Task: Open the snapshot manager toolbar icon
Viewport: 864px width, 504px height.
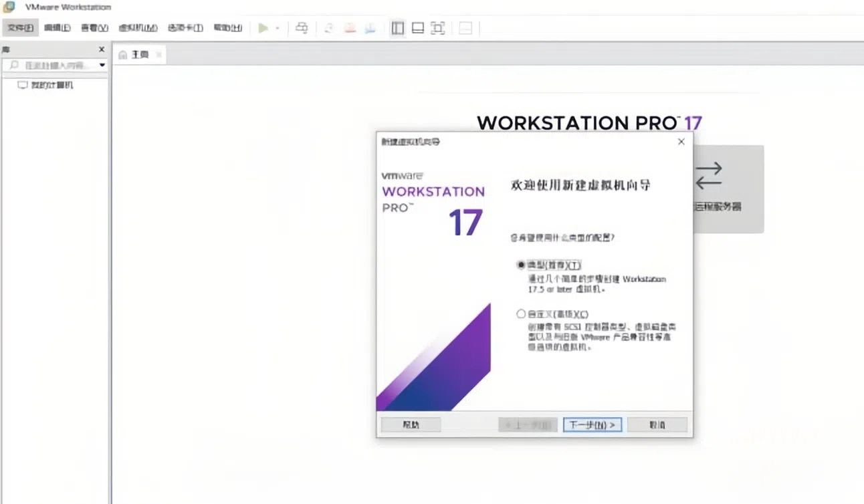Action: (x=369, y=28)
